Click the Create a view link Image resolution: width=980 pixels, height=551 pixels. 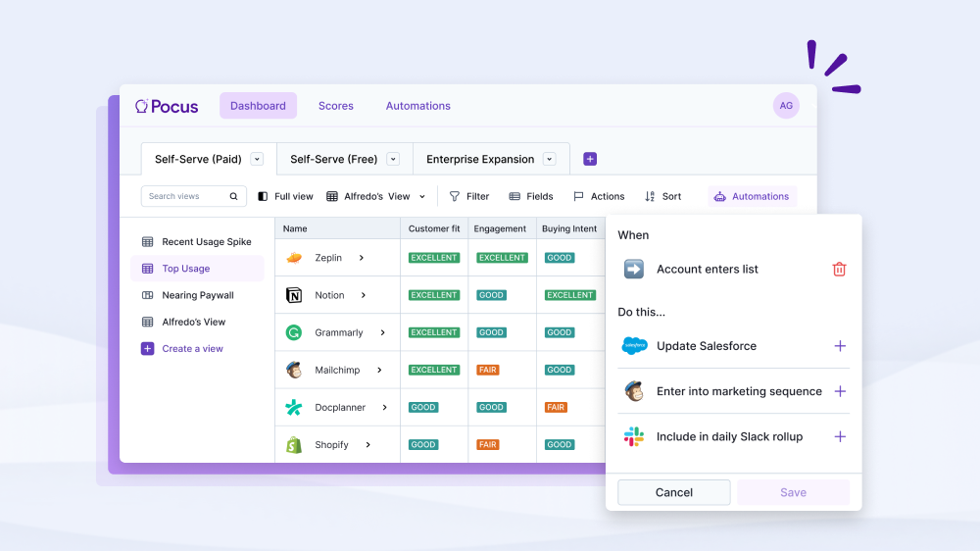point(192,348)
